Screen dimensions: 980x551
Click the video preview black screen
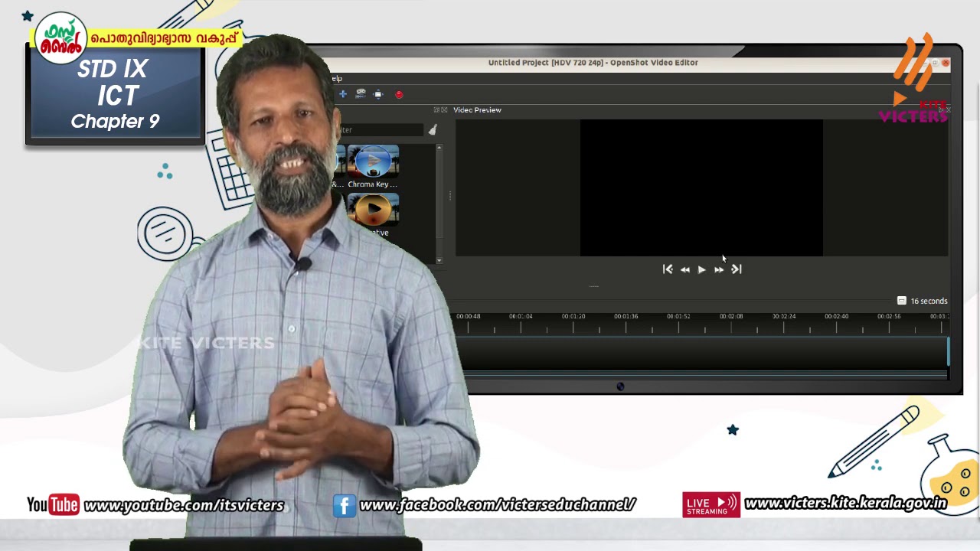701,187
